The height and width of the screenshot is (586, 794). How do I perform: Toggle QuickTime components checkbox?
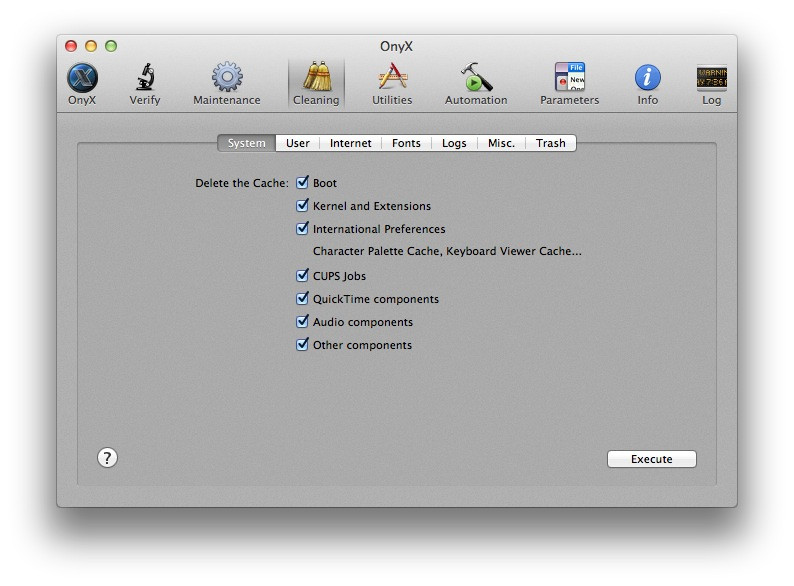(302, 298)
